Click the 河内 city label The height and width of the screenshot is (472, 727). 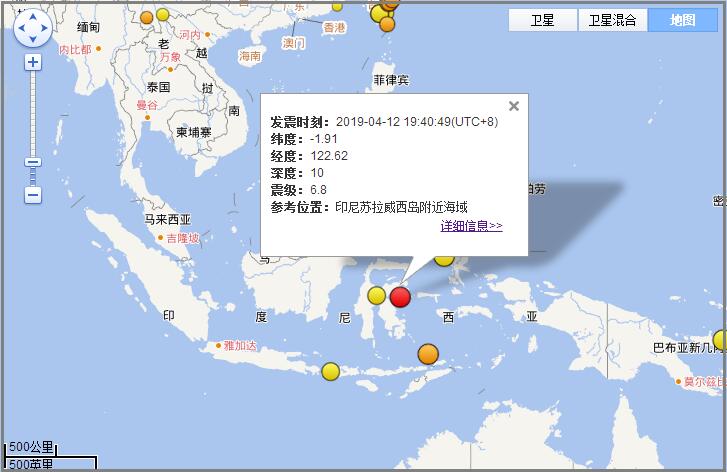[x=190, y=35]
